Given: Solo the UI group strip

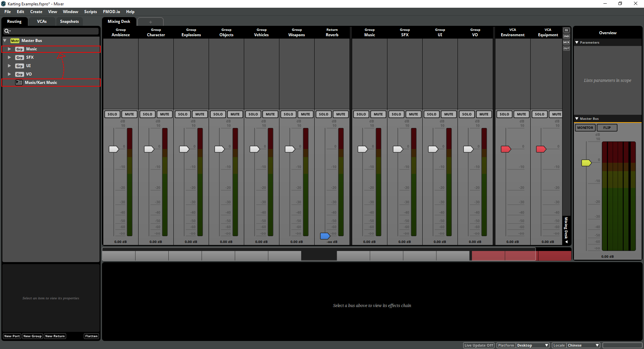Looking at the screenshot, I should coord(432,114).
